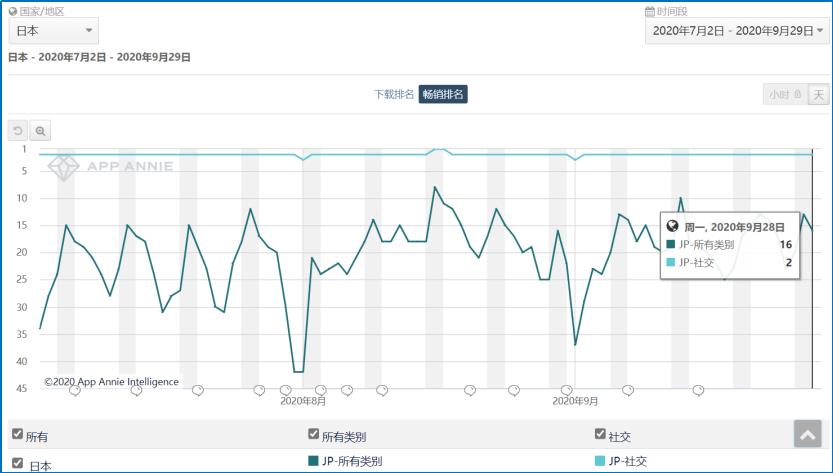This screenshot has width=833, height=473.
Task: Click the globe icon in the tooltip
Action: click(x=673, y=226)
